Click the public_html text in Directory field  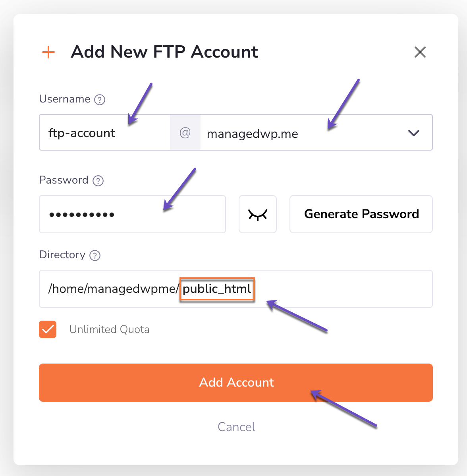tap(217, 289)
